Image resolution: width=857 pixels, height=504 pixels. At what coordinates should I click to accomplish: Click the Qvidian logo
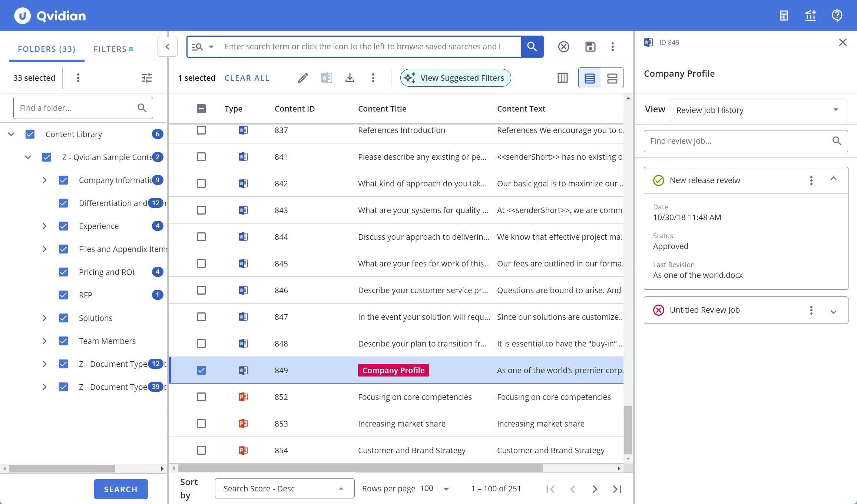[50, 16]
